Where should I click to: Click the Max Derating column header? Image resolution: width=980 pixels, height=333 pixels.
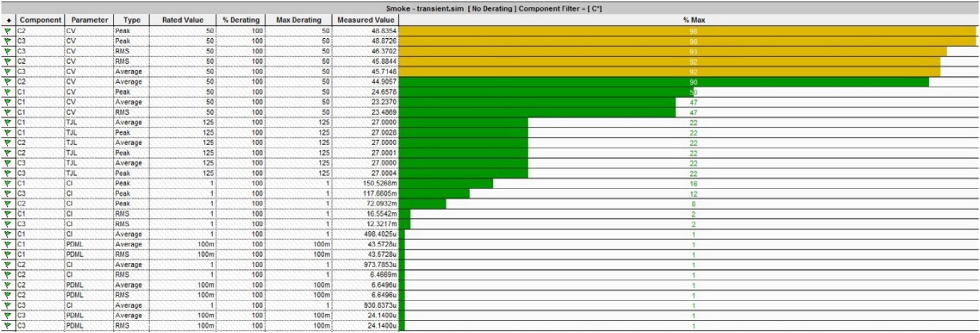[298, 20]
